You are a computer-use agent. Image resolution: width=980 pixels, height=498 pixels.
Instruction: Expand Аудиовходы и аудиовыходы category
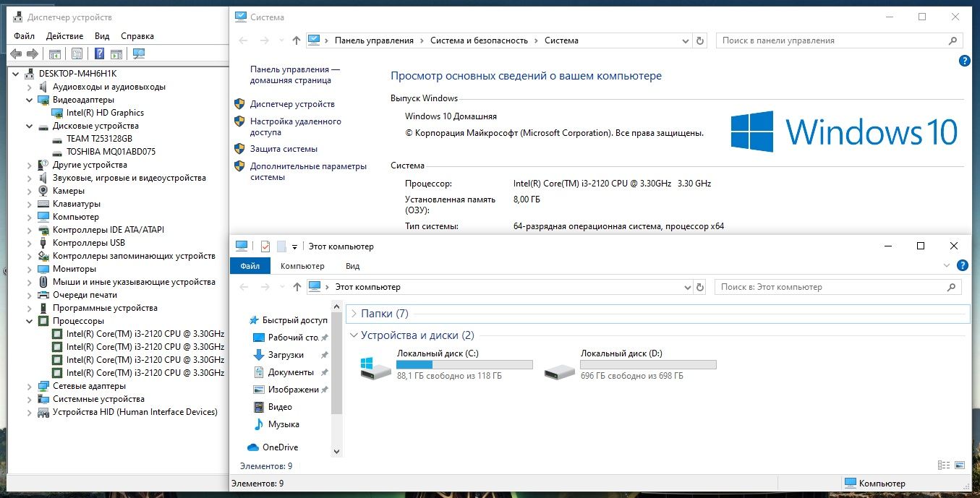[30, 87]
